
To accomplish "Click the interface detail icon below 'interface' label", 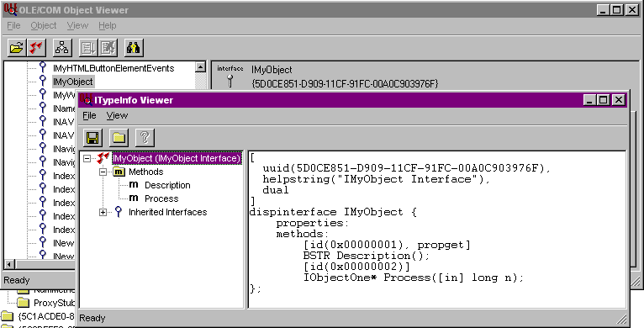I will [230, 81].
